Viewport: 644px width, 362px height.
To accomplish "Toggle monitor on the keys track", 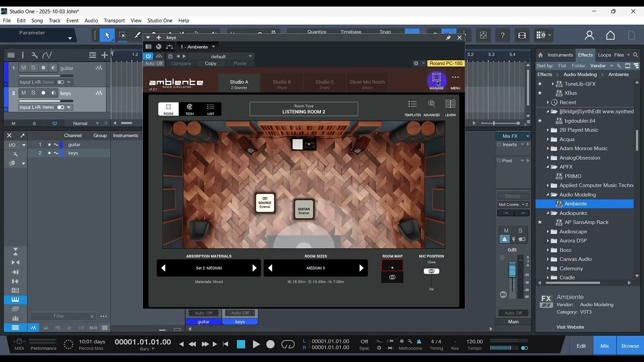I will [x=53, y=93].
